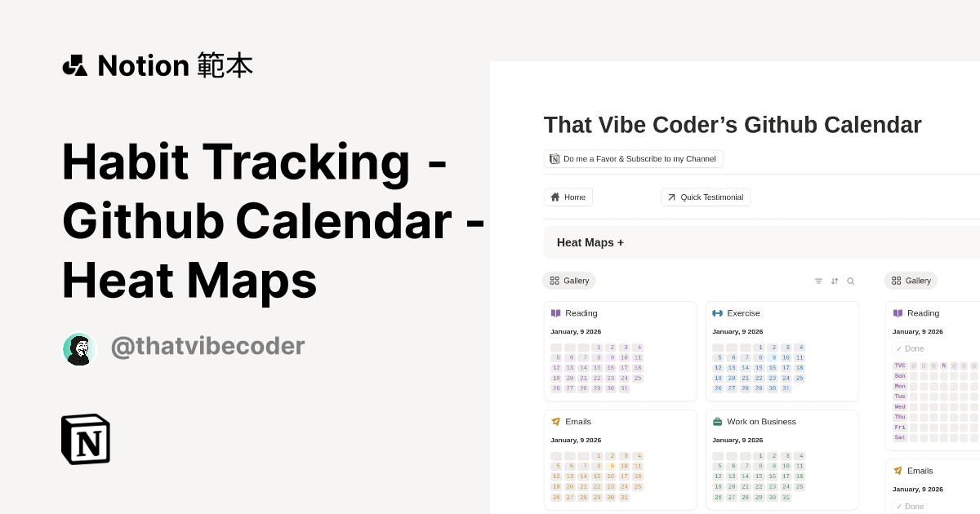Screen dimensions: 980x514
Task: Click the Quick Testimonial link button
Action: 706,197
